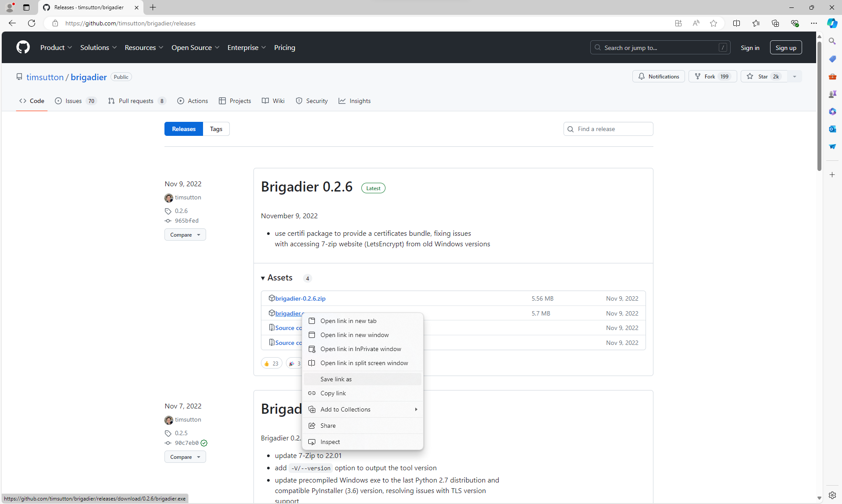Click the GitHub logo home icon
The width and height of the screenshot is (842, 504).
click(x=23, y=47)
